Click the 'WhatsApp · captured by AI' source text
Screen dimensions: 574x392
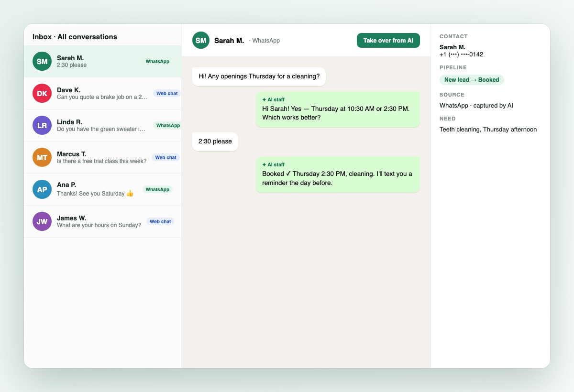click(x=476, y=106)
